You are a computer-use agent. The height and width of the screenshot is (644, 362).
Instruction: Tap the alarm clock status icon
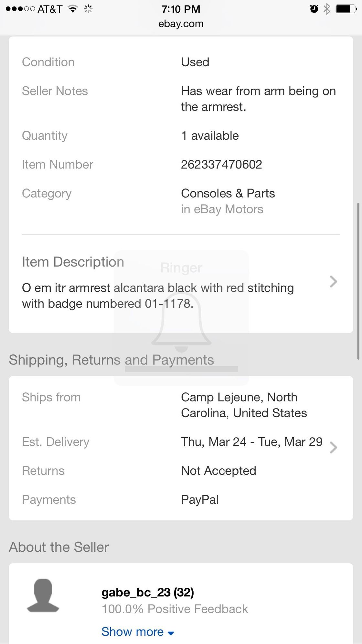point(314,9)
